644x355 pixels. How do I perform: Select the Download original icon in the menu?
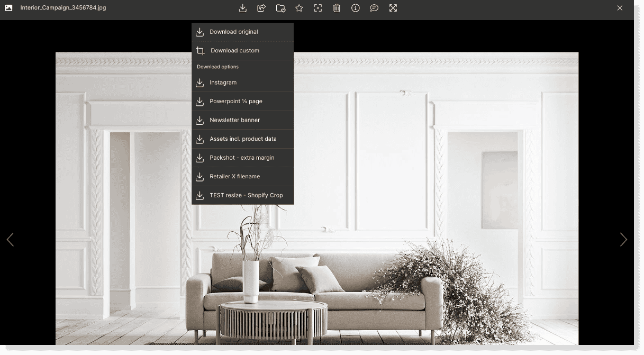(199, 32)
